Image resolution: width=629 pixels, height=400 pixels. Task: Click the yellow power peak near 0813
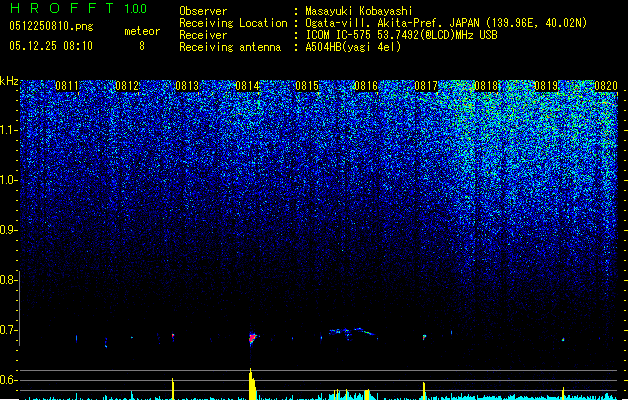173,389
